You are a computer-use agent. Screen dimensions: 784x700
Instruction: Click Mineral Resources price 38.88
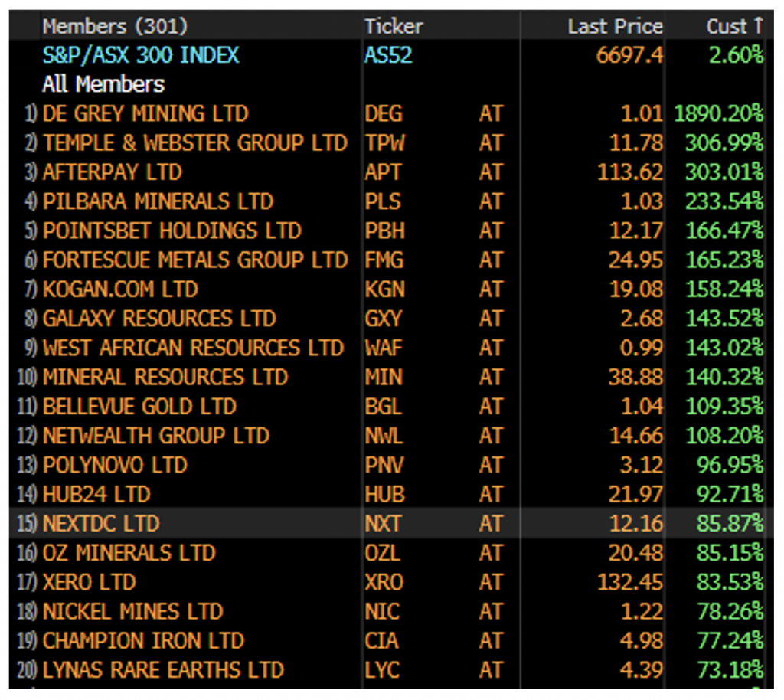pyautogui.click(x=635, y=377)
